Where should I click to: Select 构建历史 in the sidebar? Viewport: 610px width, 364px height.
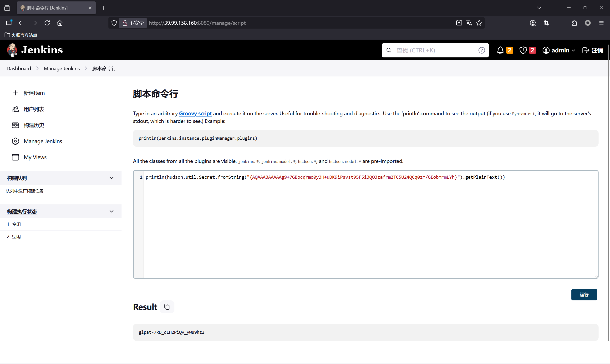(34, 125)
